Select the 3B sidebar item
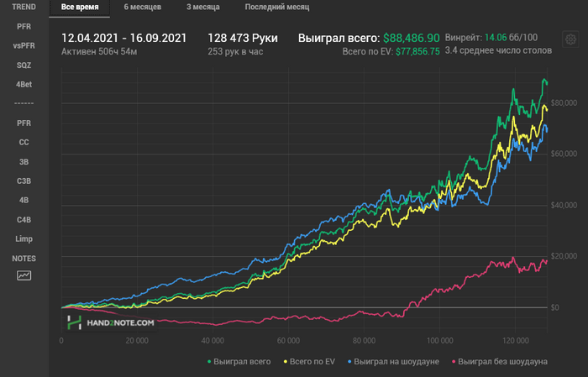588x377 pixels. tap(24, 162)
